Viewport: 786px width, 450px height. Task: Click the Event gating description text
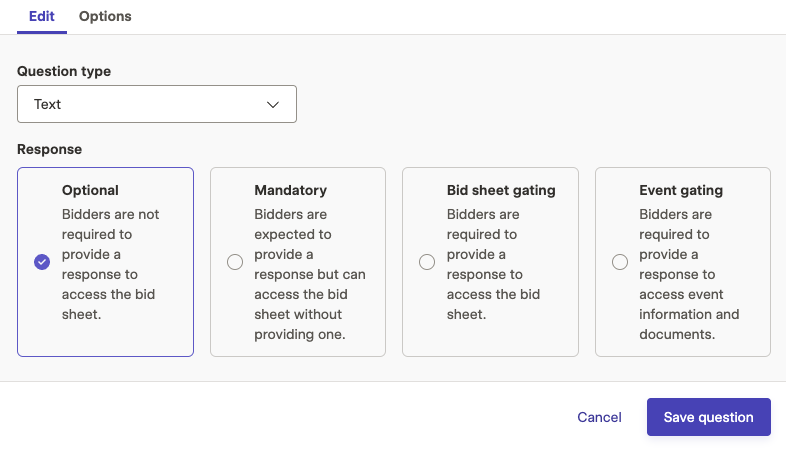tap(689, 274)
